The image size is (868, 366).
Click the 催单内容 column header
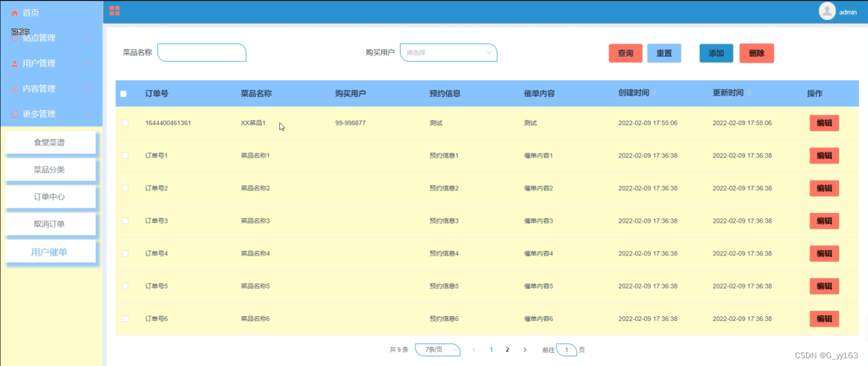pyautogui.click(x=539, y=94)
